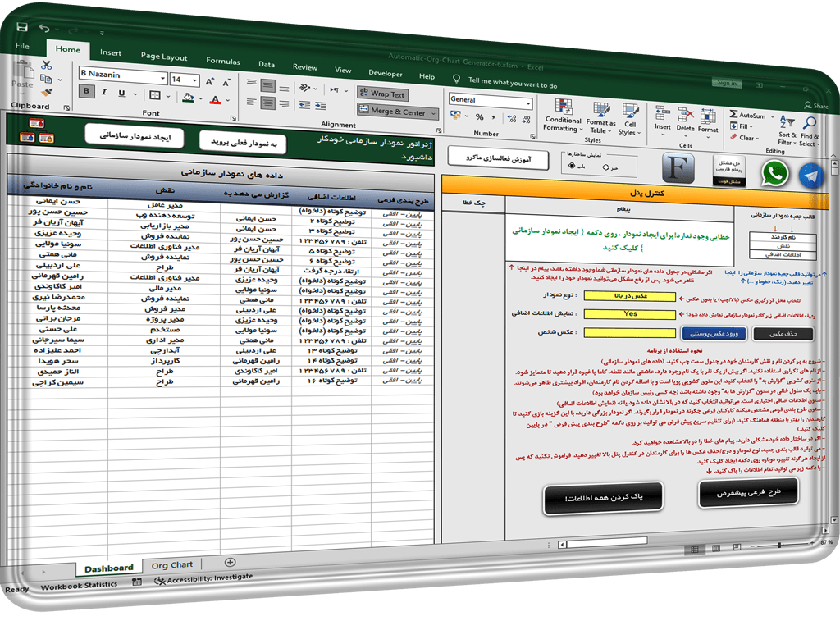Click Align Right icon
Image resolution: width=840 pixels, height=630 pixels.
[284, 104]
